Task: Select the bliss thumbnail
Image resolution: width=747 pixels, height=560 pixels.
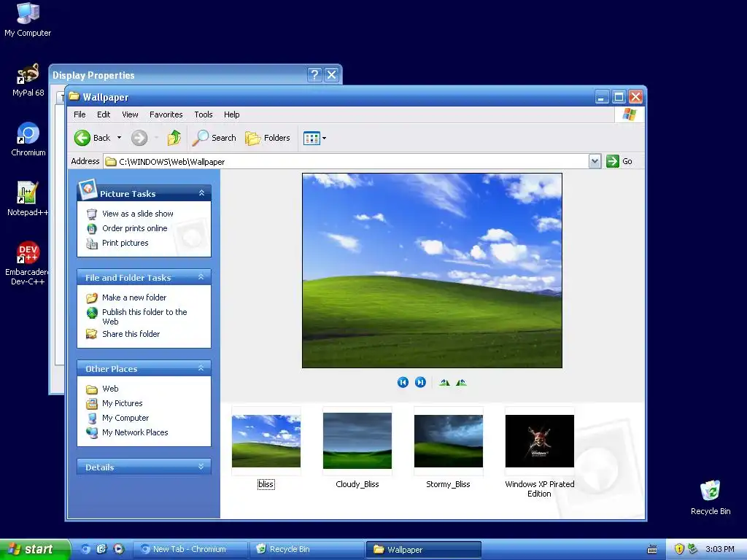Action: click(266, 441)
